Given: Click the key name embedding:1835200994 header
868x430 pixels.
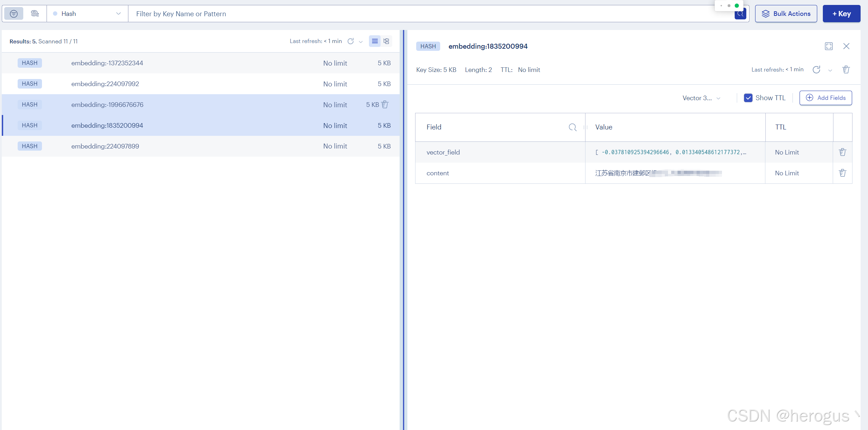Looking at the screenshot, I should point(488,46).
